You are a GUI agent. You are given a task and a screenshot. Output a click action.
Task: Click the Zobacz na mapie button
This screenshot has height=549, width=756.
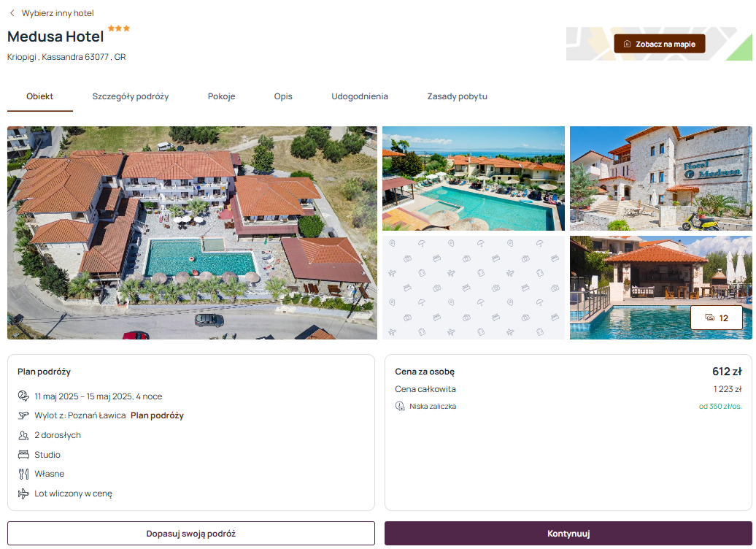[660, 44]
